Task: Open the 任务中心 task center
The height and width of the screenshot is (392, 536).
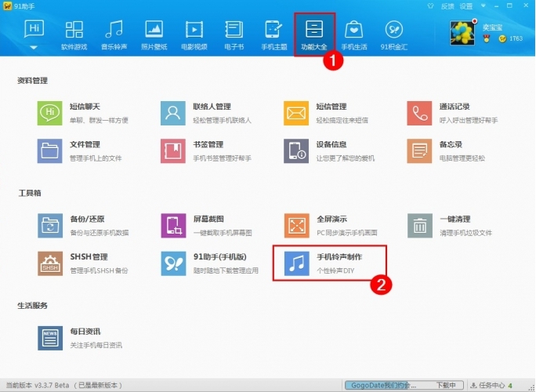Action: 491,386
